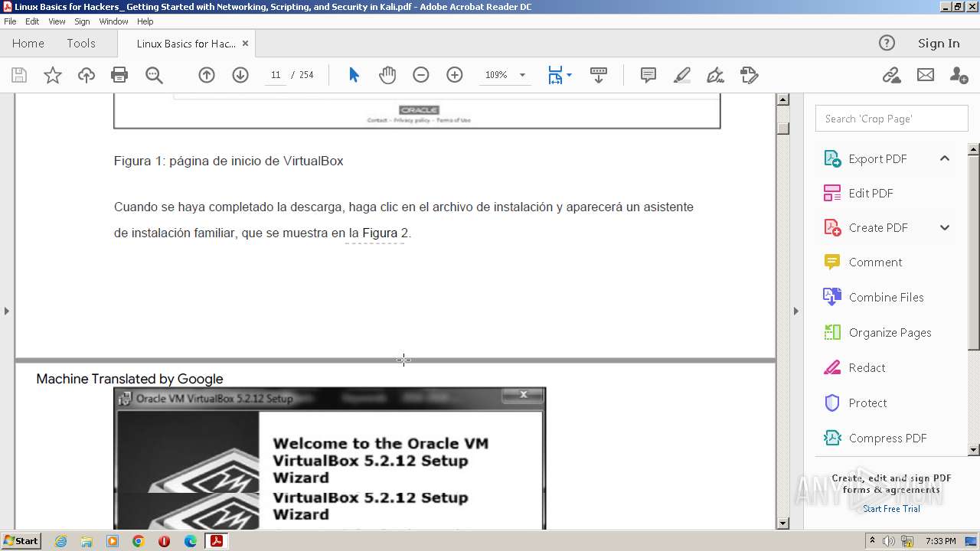Zoom out with the minus button

tap(421, 75)
